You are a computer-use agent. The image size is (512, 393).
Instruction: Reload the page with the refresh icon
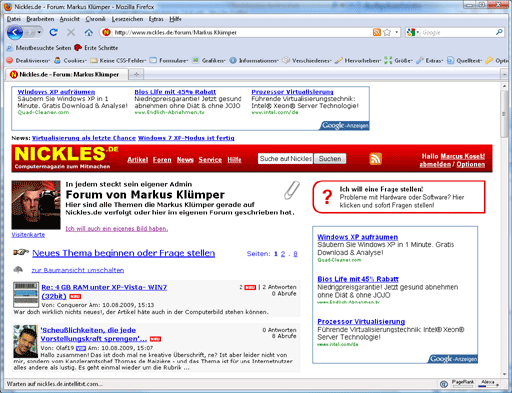point(53,32)
